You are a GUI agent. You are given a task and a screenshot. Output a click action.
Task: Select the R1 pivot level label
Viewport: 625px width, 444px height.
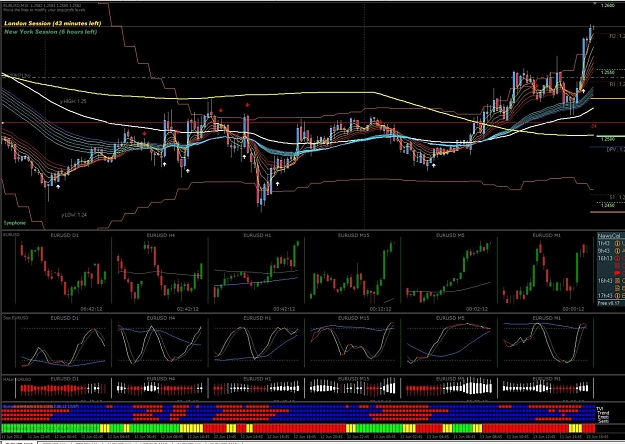[617, 84]
